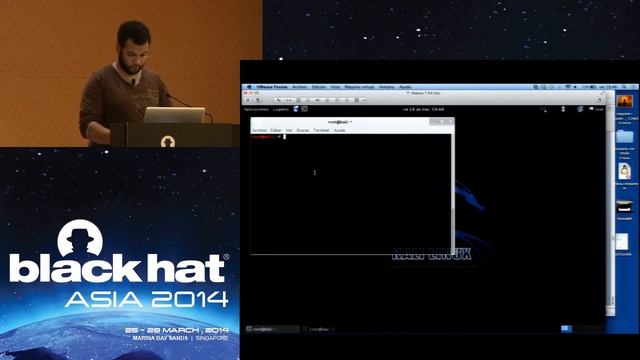Click the Wi-Fi status icon

pos(567,87)
